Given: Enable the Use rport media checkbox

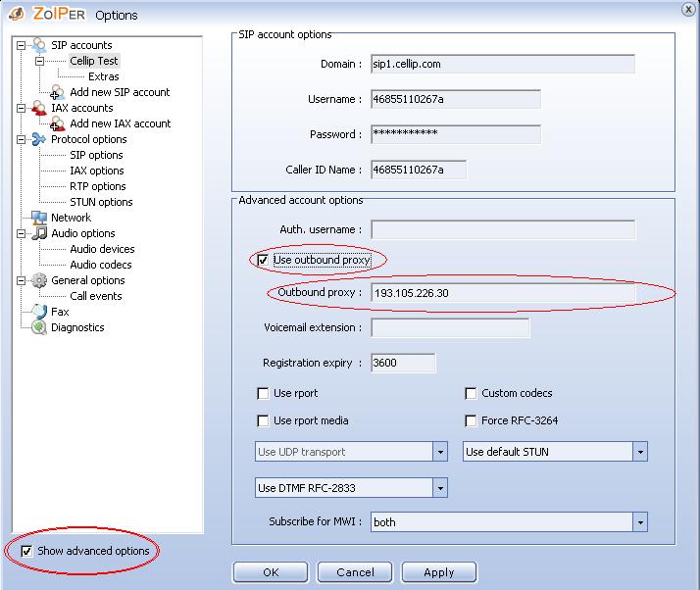Looking at the screenshot, I should tap(263, 420).
